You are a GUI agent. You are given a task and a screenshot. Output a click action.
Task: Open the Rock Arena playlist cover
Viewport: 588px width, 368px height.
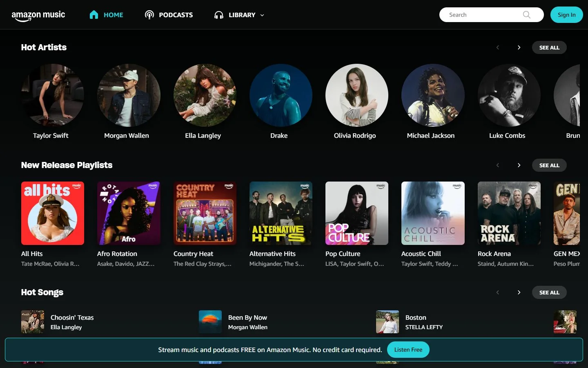[x=509, y=213]
